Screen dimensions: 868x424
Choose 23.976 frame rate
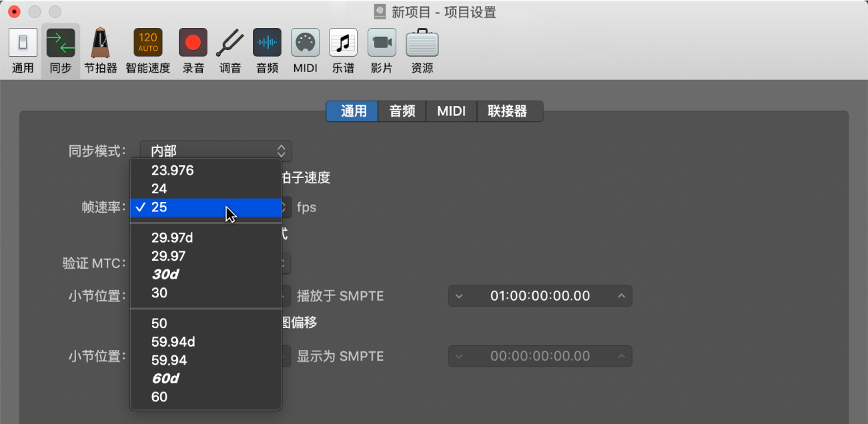(205, 171)
